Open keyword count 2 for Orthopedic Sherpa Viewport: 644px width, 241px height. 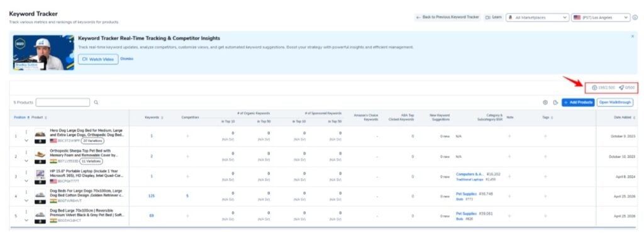tap(152, 156)
